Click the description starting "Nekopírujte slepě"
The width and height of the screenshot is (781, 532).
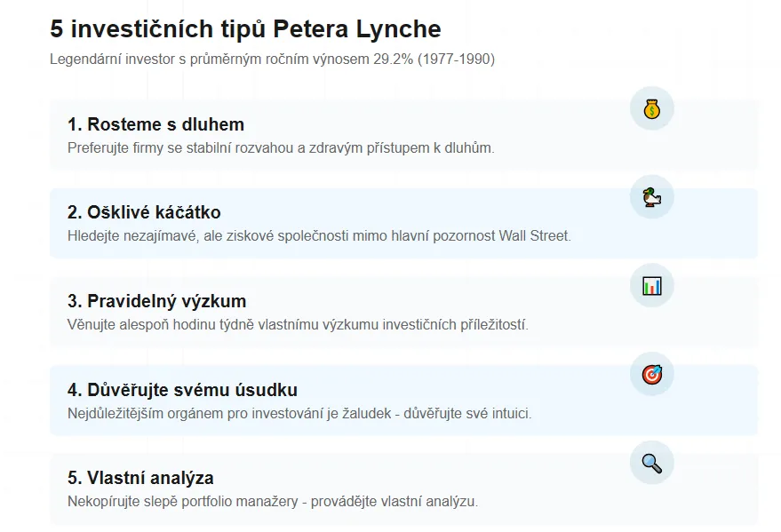click(x=273, y=502)
